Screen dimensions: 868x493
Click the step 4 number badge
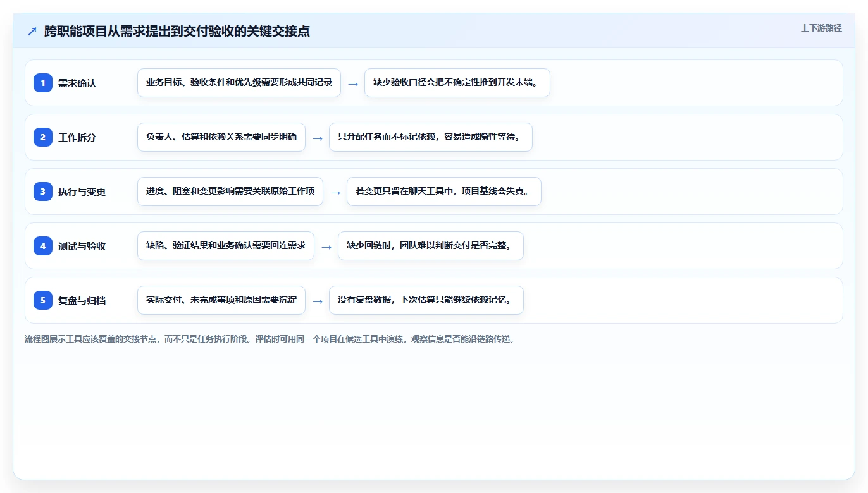click(43, 246)
